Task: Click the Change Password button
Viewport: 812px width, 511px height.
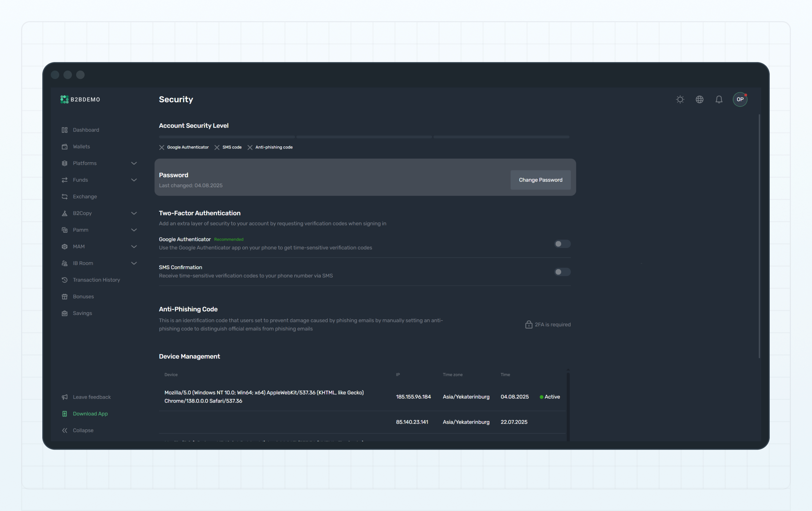Action: tap(540, 180)
